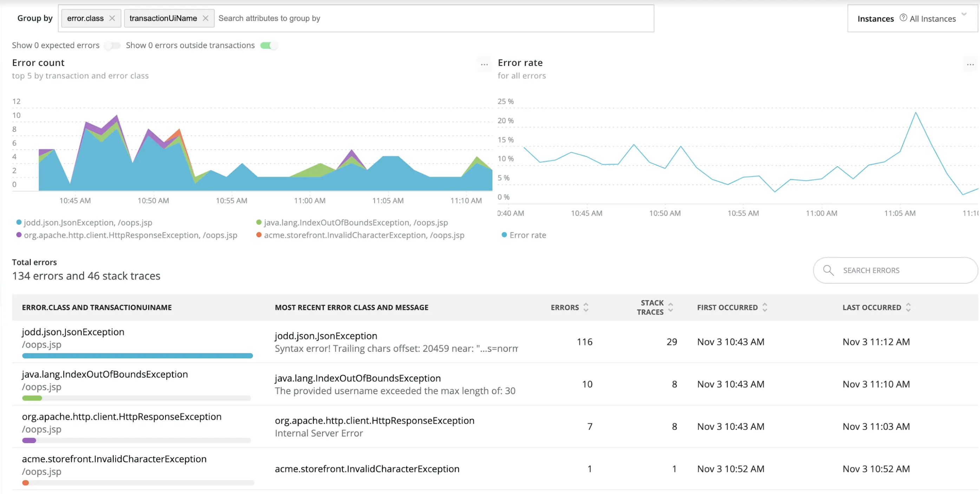Remove the transactionUiName group-by tag

pyautogui.click(x=205, y=18)
